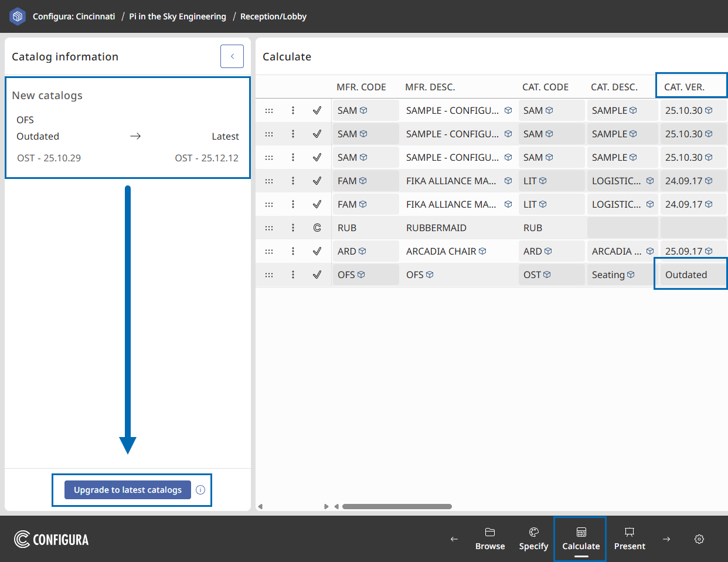Open Configura: Cincinnati breadcrumb
Image resolution: width=728 pixels, height=562 pixels.
click(x=74, y=16)
